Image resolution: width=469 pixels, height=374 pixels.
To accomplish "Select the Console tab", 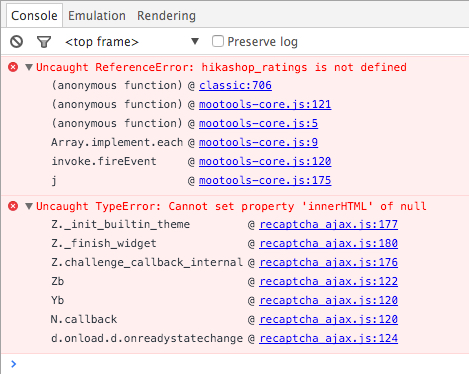I will point(34,16).
